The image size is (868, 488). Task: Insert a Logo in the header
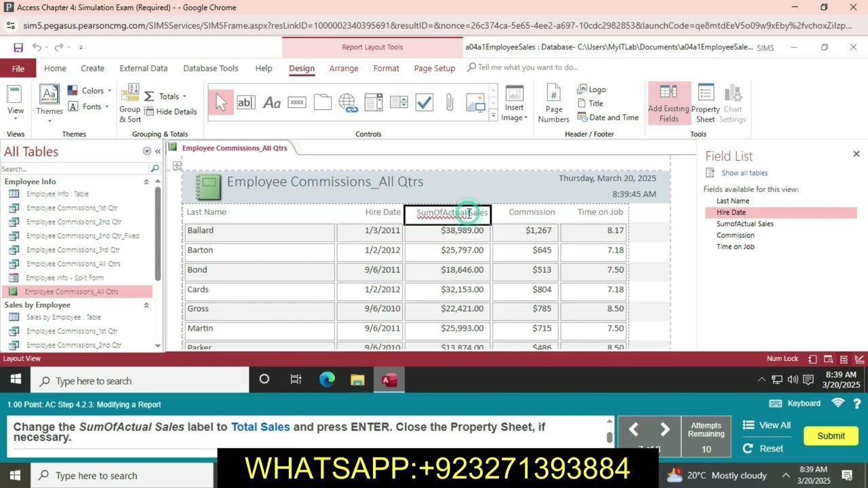point(592,89)
